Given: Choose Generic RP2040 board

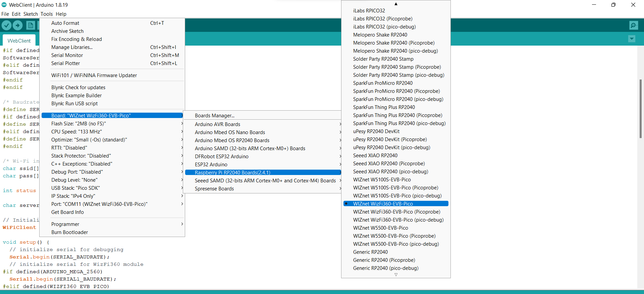Looking at the screenshot, I should pyautogui.click(x=370, y=252).
